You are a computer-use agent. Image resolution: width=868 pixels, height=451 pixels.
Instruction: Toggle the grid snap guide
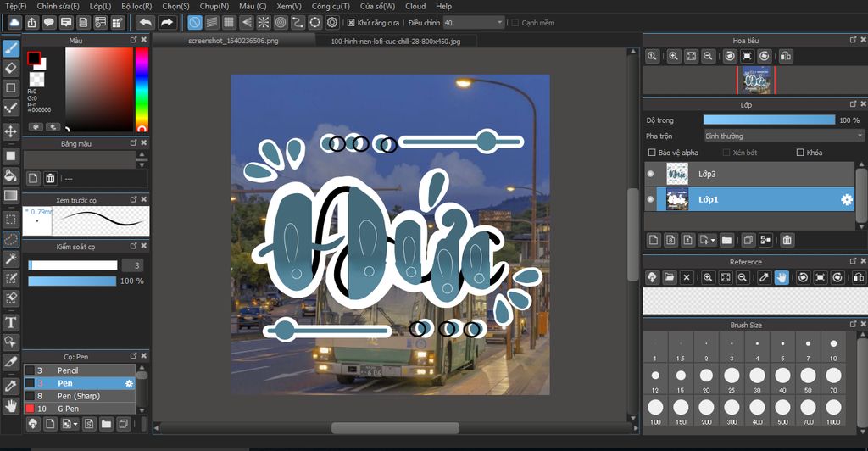(229, 23)
